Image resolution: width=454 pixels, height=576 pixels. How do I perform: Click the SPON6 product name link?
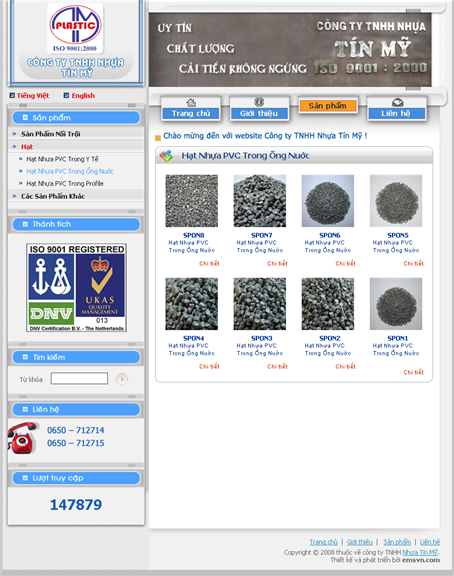tap(330, 235)
